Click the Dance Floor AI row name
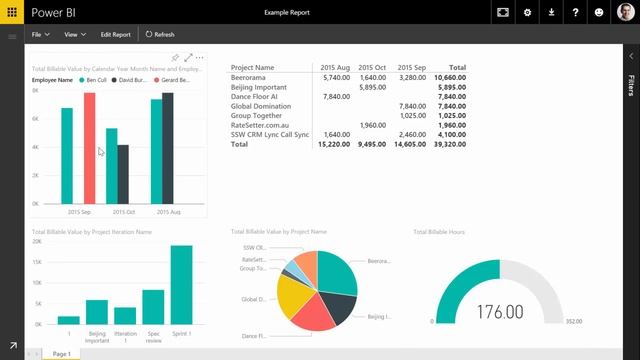 [254, 97]
